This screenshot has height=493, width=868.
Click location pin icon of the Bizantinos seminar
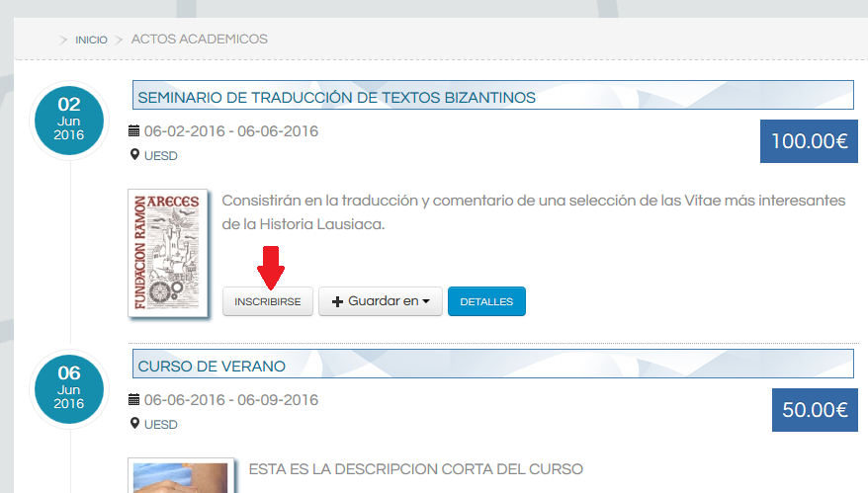coord(134,155)
